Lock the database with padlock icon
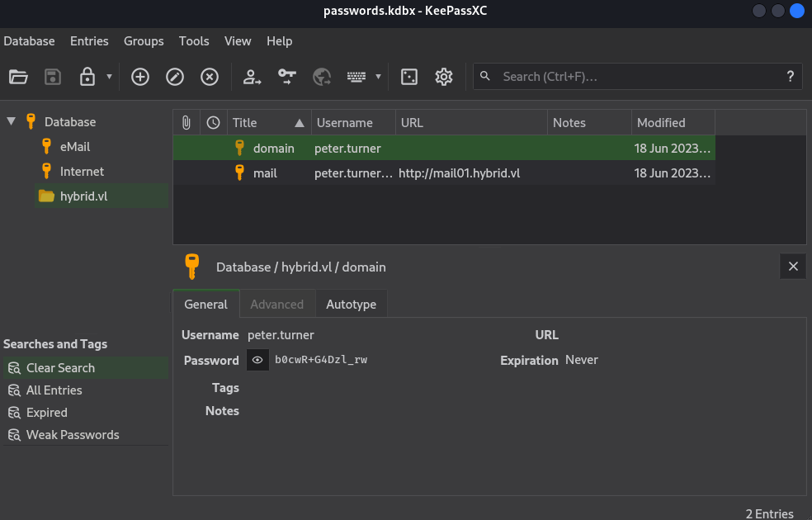Viewport: 812px width, 520px height. click(x=87, y=77)
